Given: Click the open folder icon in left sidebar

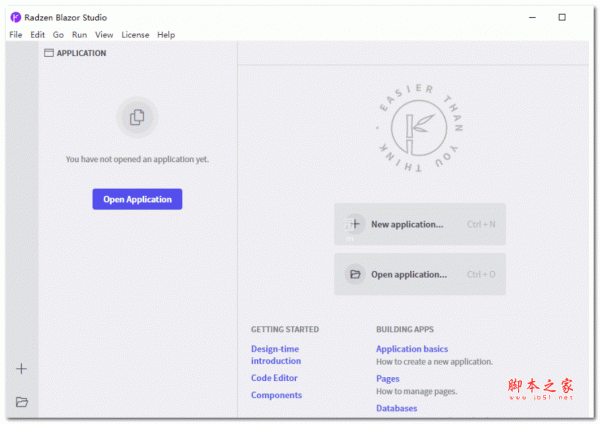Looking at the screenshot, I should click(22, 402).
